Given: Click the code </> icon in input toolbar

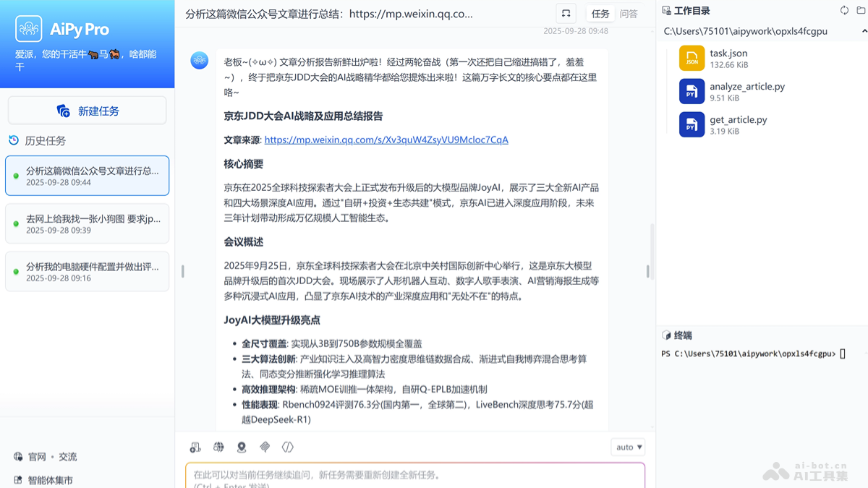Looking at the screenshot, I should tap(286, 447).
